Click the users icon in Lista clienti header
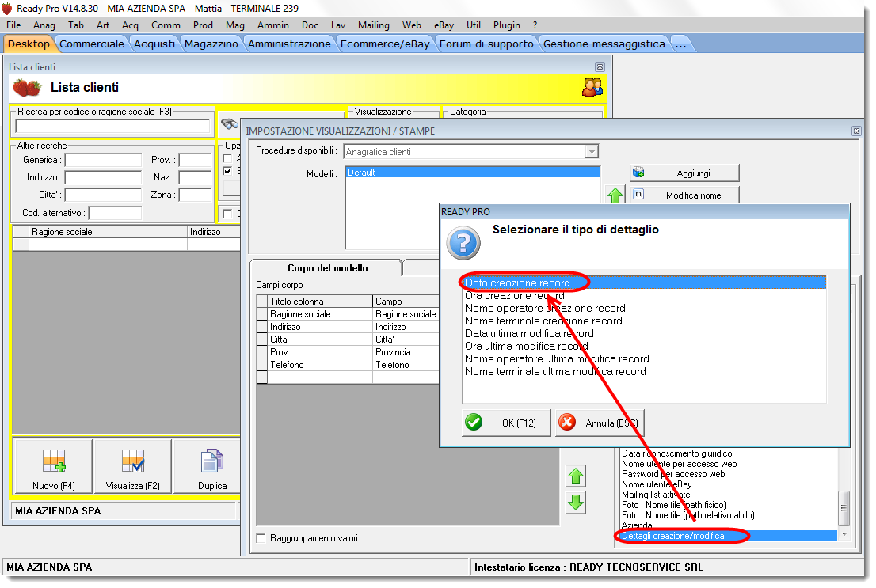Image resolution: width=876 pixels, height=588 pixels. point(592,87)
